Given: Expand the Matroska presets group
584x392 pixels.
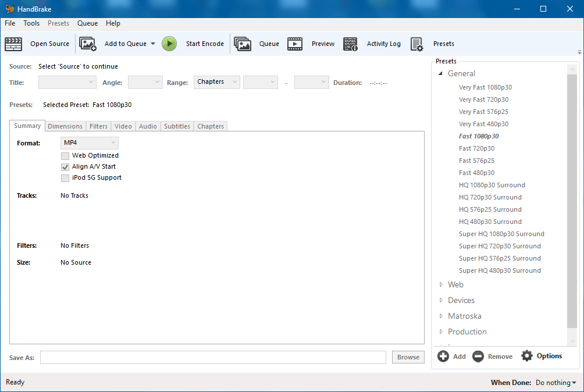Looking at the screenshot, I should [x=441, y=316].
